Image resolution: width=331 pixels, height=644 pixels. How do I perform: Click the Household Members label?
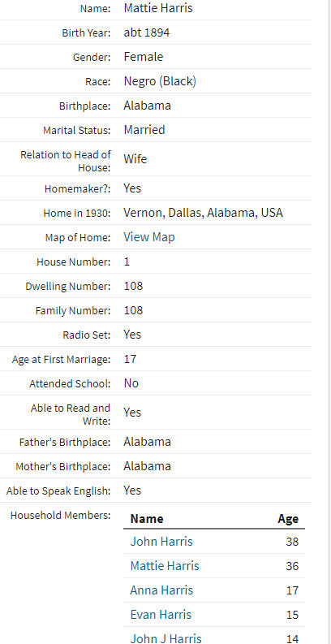pos(60,515)
